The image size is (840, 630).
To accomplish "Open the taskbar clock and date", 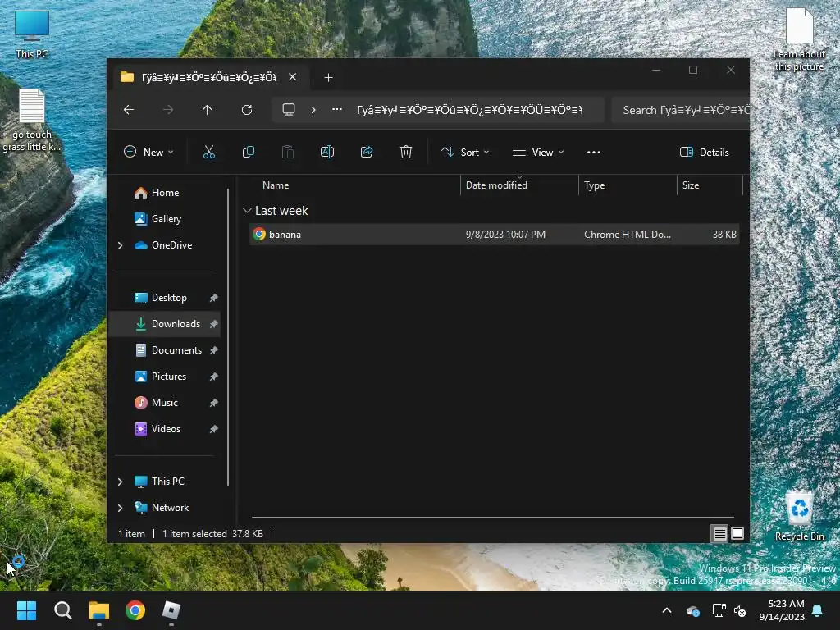I will [x=782, y=610].
